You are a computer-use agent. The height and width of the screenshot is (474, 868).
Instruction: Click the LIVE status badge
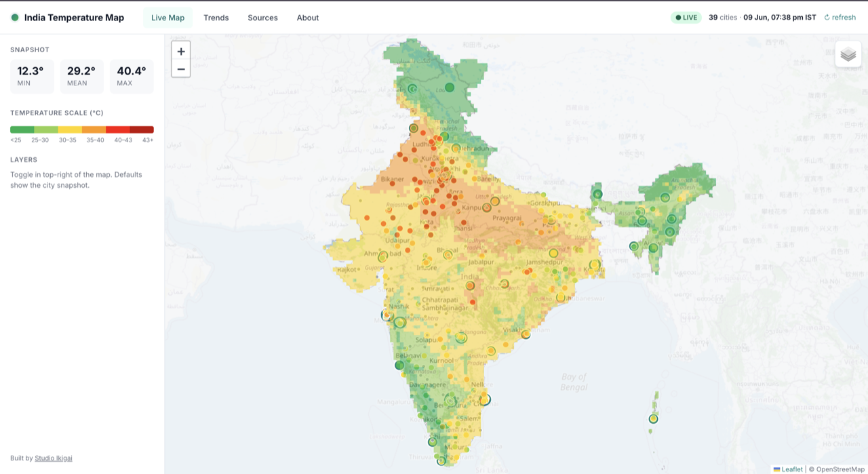click(686, 18)
